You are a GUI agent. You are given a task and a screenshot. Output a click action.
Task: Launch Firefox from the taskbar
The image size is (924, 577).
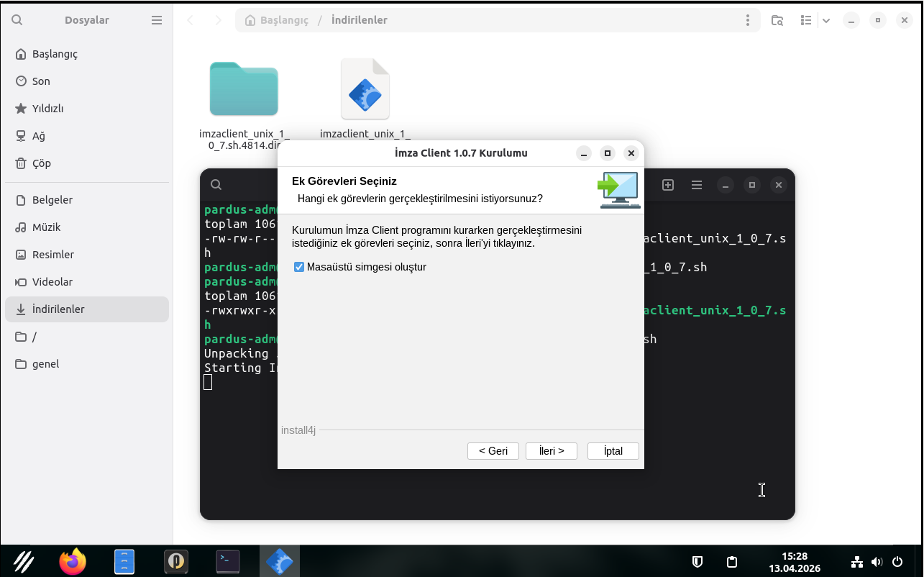[x=73, y=561]
